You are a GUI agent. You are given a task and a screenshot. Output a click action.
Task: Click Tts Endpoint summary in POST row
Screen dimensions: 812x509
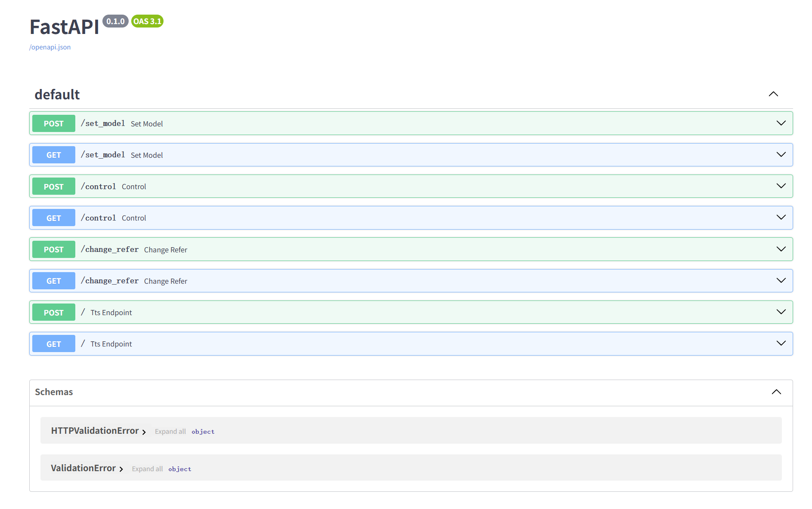(x=111, y=313)
